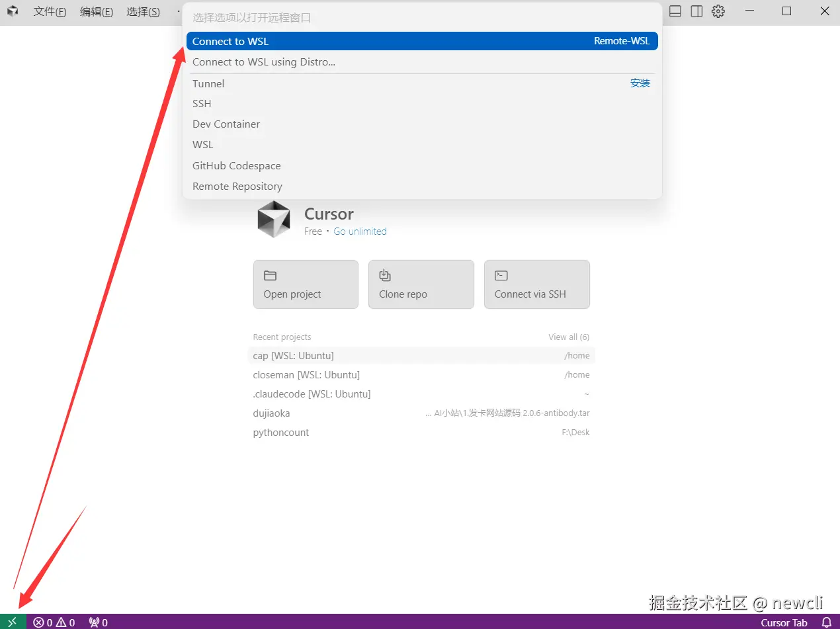The width and height of the screenshot is (840, 629).
Task: Open the 文件(F) menu
Action: coord(50,12)
